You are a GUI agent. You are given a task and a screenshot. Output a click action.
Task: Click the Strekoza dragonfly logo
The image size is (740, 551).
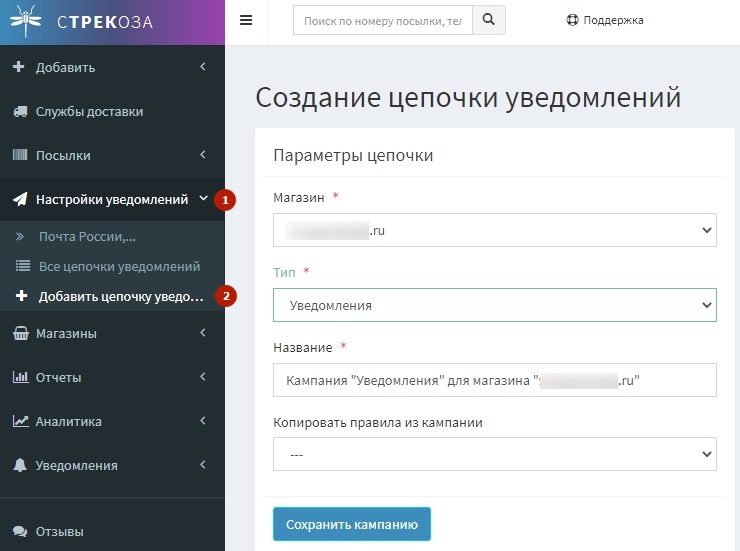point(26,21)
